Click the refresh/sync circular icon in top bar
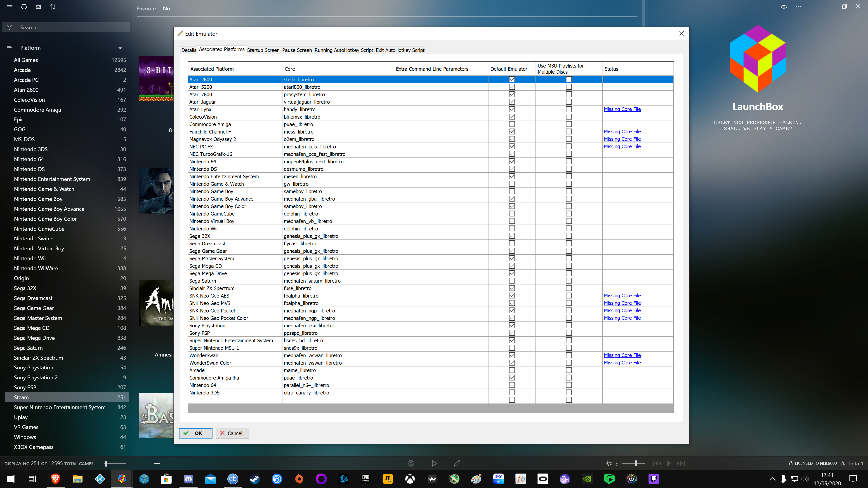Viewport: 868px width, 488px height. (x=24, y=7)
